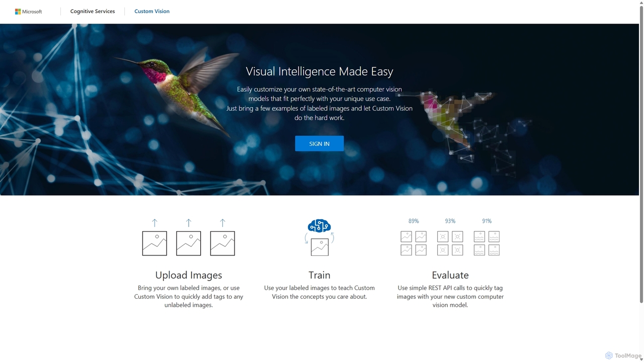Click the 89% label
644x362 pixels.
(414, 221)
